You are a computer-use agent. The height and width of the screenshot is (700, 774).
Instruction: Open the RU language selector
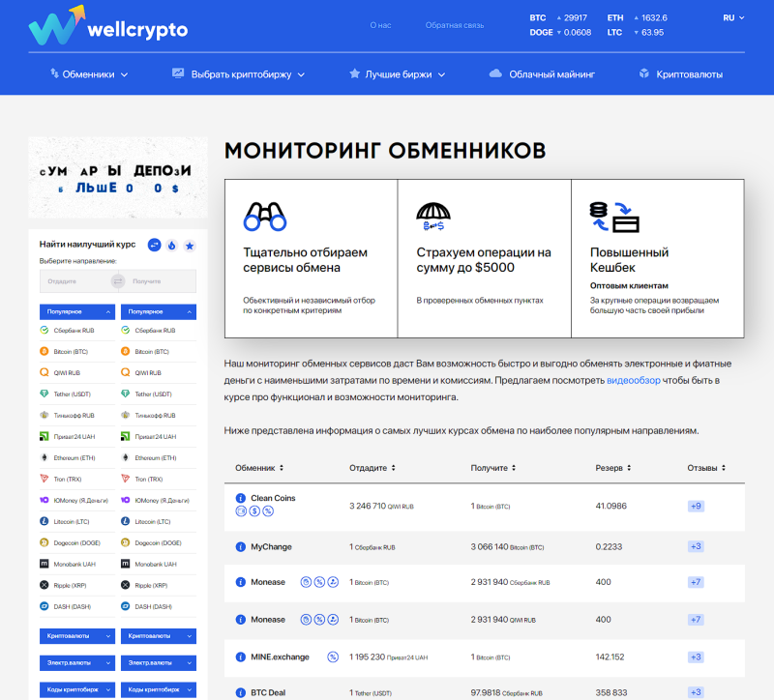pos(733,18)
